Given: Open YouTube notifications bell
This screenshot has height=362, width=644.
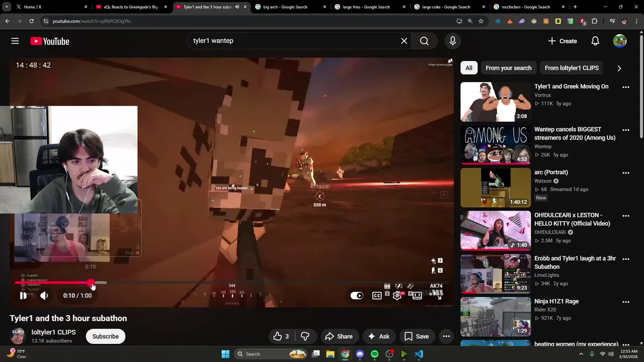Looking at the screenshot, I should point(595,41).
